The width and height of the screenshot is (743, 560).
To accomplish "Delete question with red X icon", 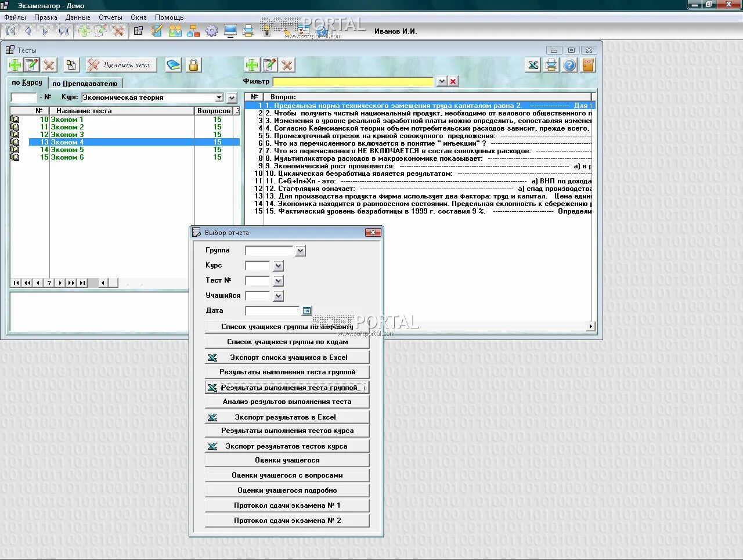I will (x=287, y=65).
